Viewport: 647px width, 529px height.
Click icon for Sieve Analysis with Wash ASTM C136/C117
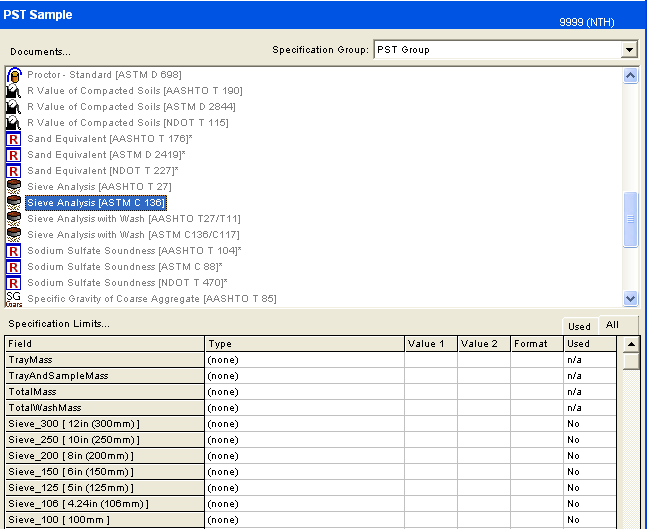[14, 235]
